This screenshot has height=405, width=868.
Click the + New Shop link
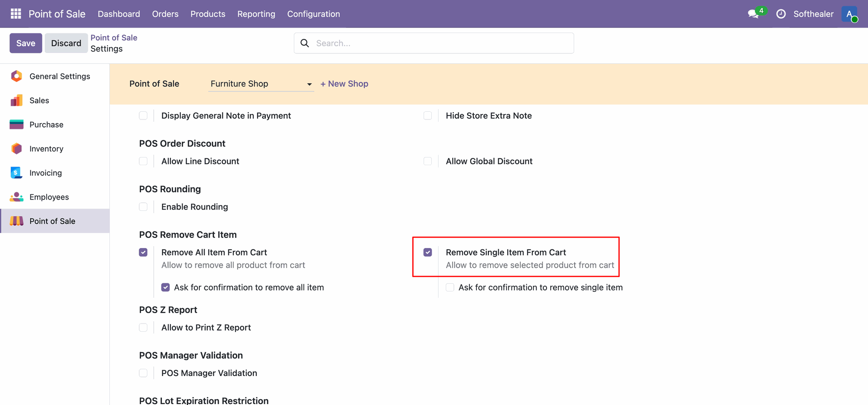point(344,84)
